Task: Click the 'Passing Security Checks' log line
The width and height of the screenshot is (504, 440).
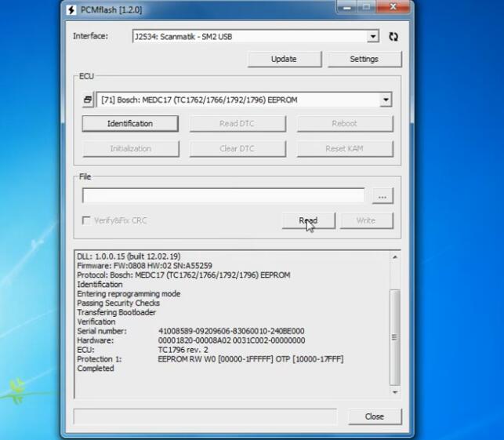Action: [118, 304]
